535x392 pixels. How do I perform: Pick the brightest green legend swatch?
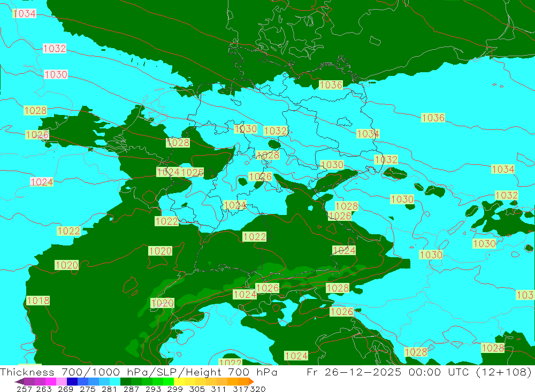169,381
